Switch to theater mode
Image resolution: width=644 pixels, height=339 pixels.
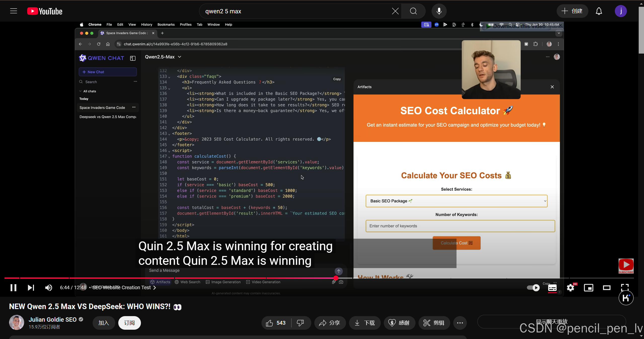607,288
